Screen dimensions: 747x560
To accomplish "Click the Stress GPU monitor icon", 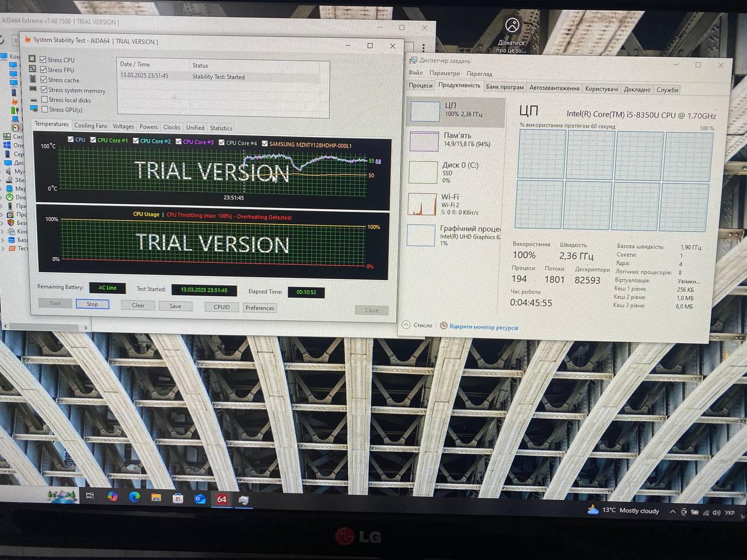I will pos(34,109).
